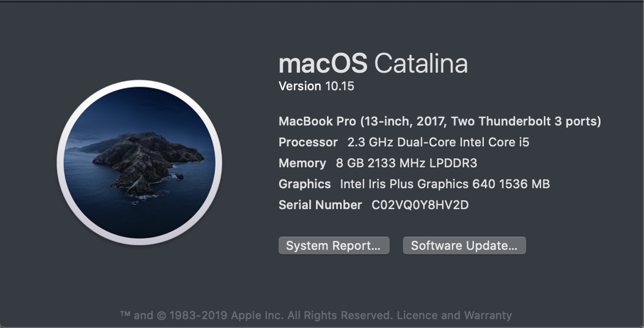644x328 pixels.
Task: Click the 2.3 GHz Dual-Core Intel Core i5 text
Action: pos(438,142)
